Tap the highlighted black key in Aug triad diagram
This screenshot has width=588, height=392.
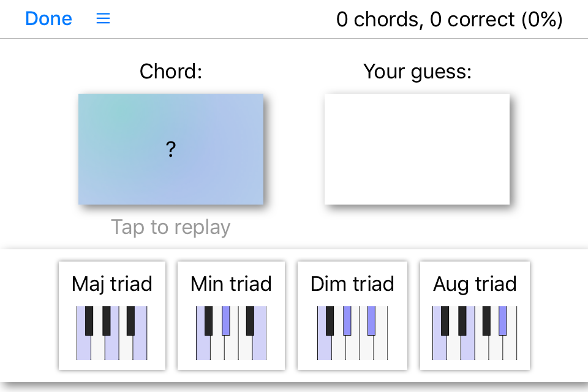[x=503, y=320]
